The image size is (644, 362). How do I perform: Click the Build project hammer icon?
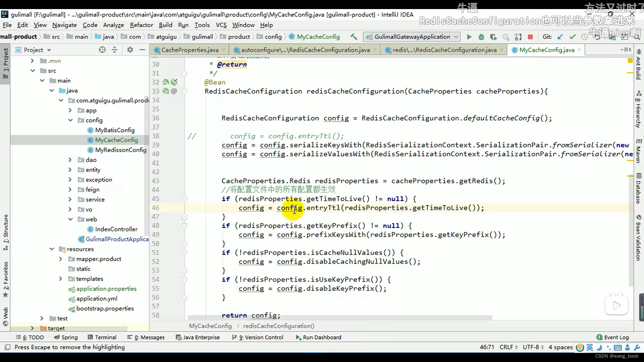pos(354,37)
